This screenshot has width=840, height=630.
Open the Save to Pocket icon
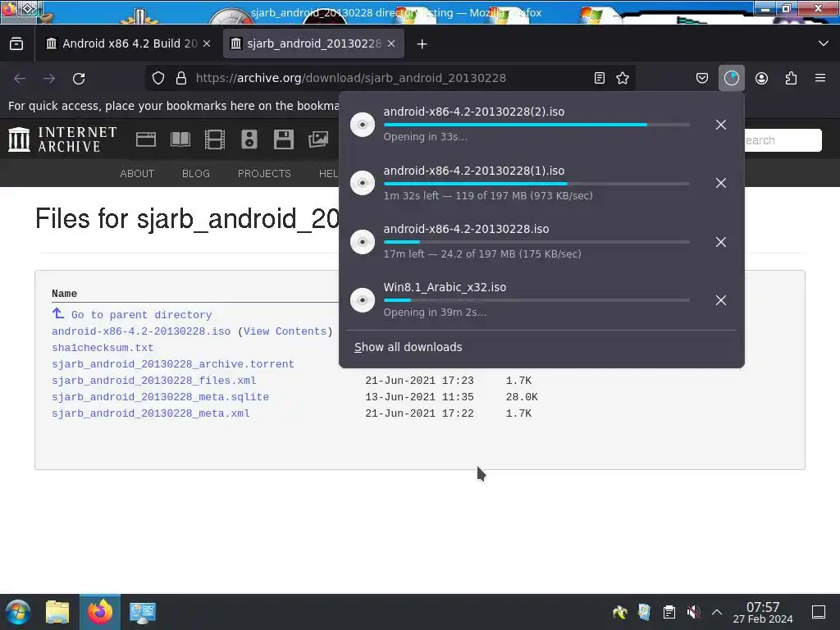pos(702,78)
